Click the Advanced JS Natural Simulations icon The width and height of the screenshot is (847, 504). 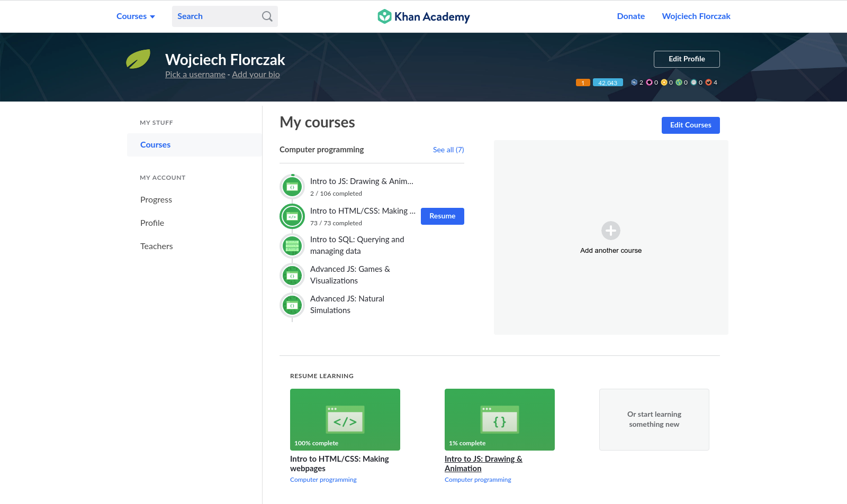pos(292,305)
